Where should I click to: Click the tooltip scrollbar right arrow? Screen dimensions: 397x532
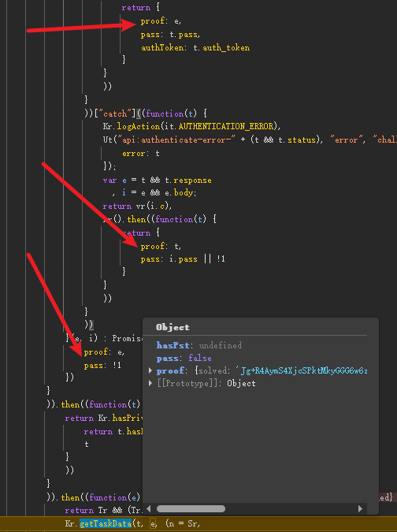pyautogui.click(x=360, y=508)
